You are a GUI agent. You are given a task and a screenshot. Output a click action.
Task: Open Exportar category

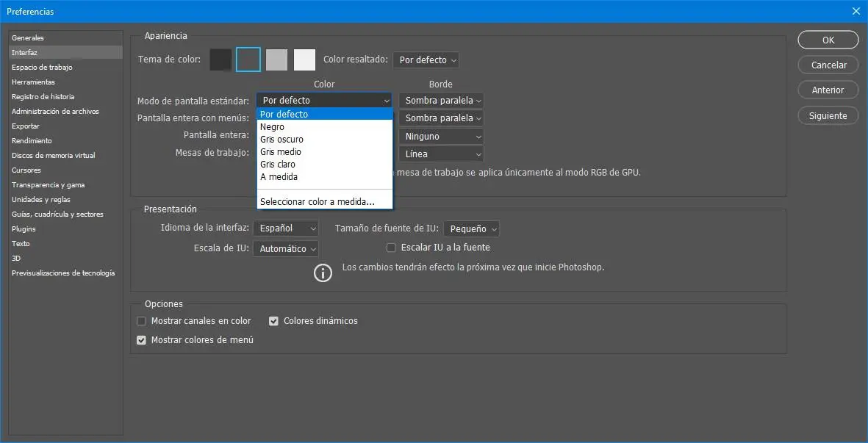pos(66,126)
